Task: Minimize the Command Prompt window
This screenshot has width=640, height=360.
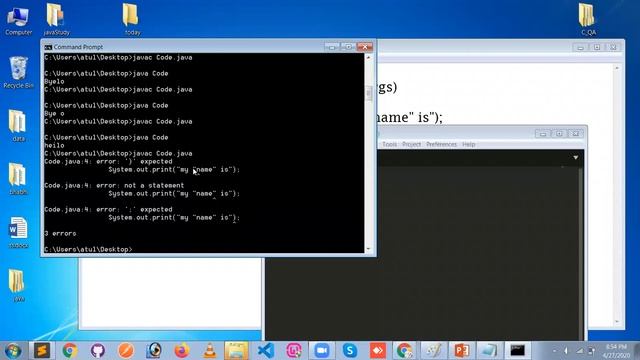Action: coord(332,47)
